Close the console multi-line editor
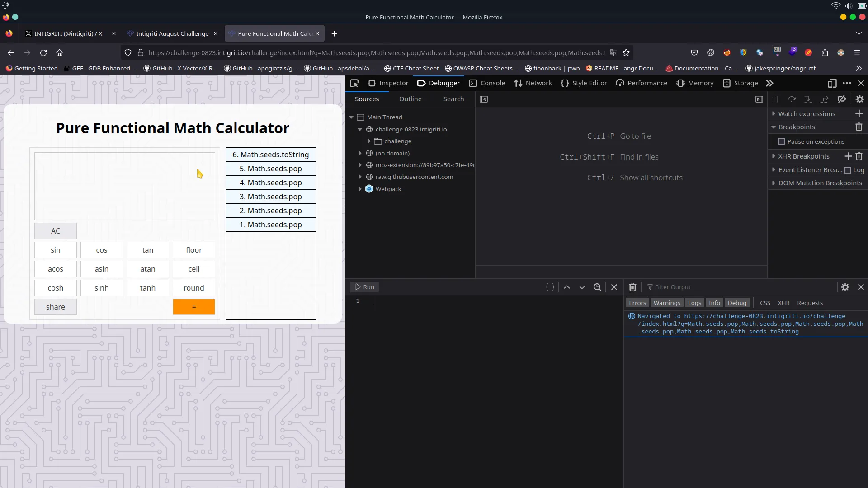Screen dimensions: 868x488 614,287
